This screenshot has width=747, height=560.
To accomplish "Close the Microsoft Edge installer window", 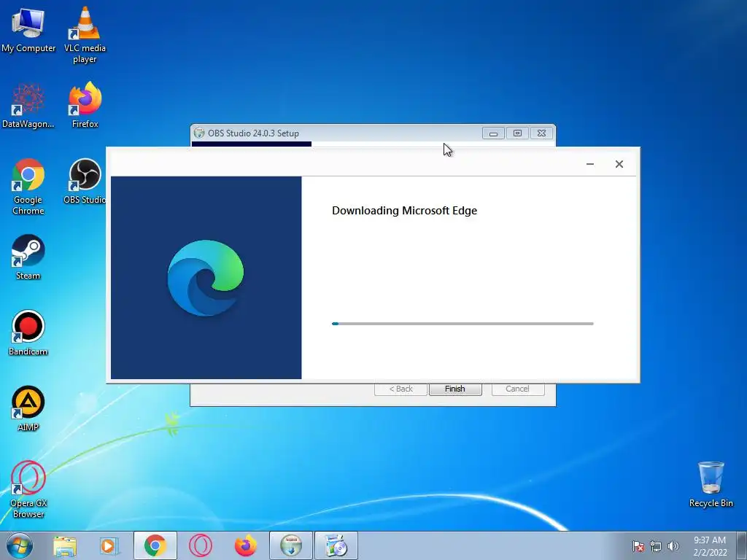I will pos(619,164).
